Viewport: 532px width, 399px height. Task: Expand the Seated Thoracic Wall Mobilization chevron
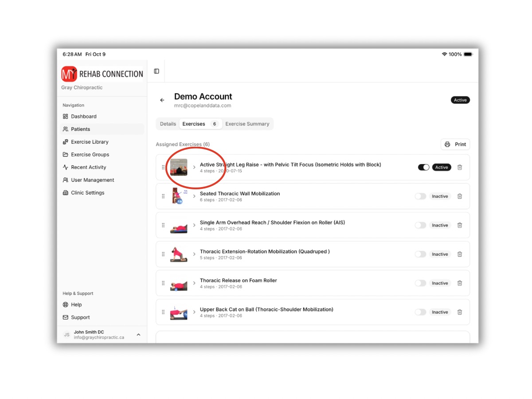(x=194, y=196)
